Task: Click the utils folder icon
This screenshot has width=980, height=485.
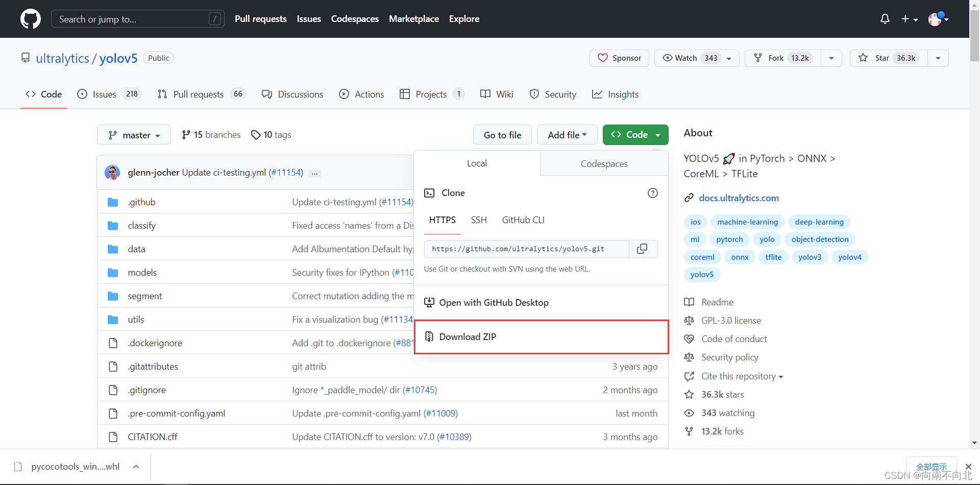Action: tap(113, 320)
